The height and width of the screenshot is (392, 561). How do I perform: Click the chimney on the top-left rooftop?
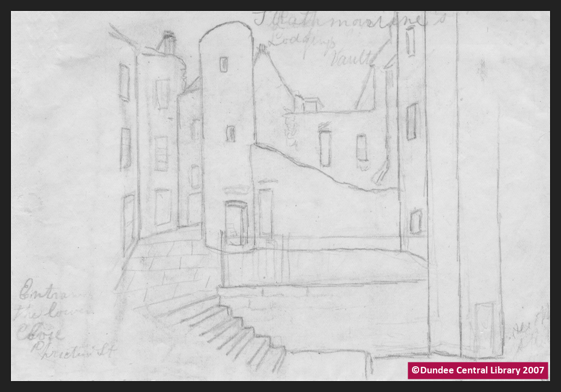pyautogui.click(x=167, y=43)
